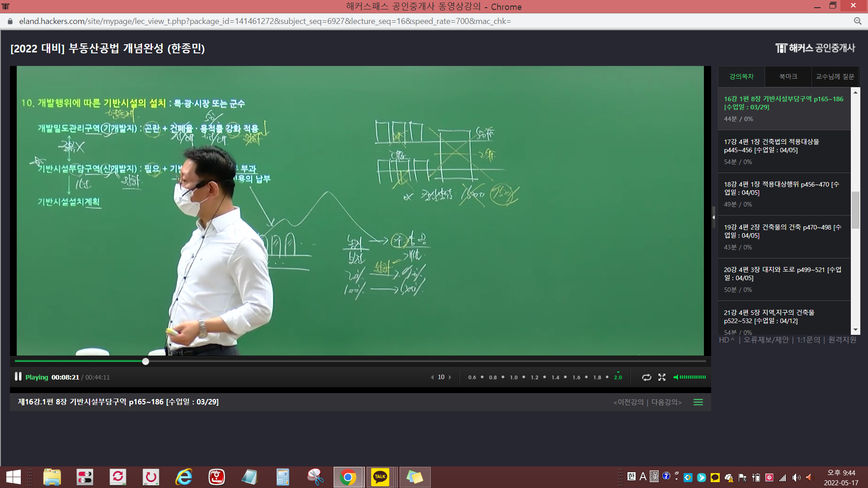Click the video progress seek bar

360,361
